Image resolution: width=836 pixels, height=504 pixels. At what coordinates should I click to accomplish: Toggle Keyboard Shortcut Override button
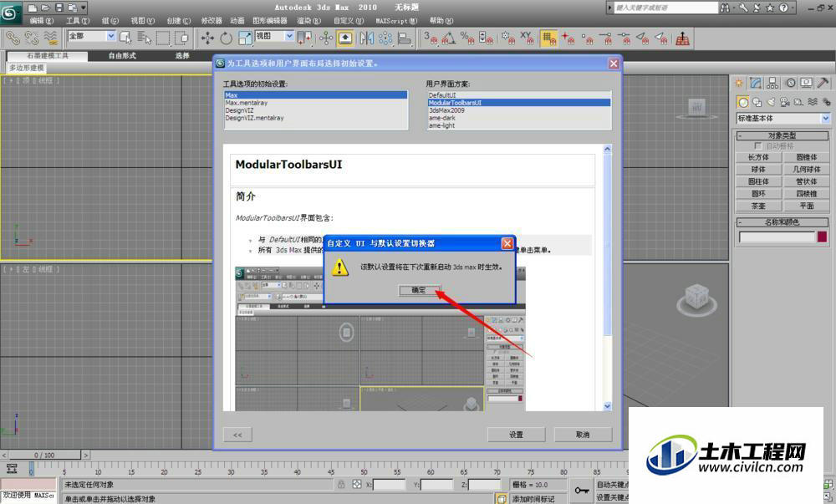(x=345, y=38)
